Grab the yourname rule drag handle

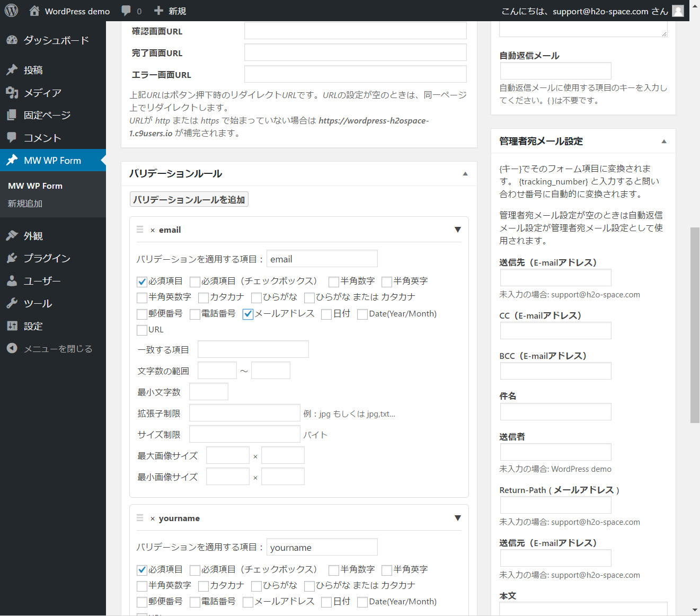point(140,518)
